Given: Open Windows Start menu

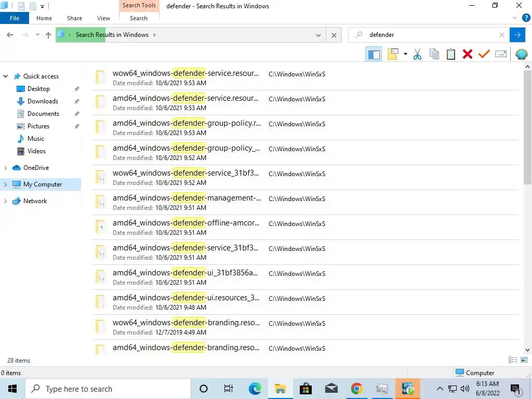Looking at the screenshot, I should pyautogui.click(x=12, y=389).
